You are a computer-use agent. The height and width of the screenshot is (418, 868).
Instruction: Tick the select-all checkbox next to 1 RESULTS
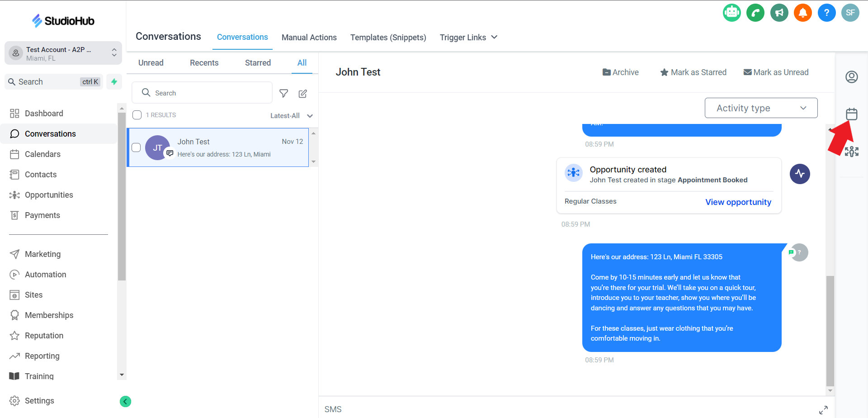click(x=137, y=115)
